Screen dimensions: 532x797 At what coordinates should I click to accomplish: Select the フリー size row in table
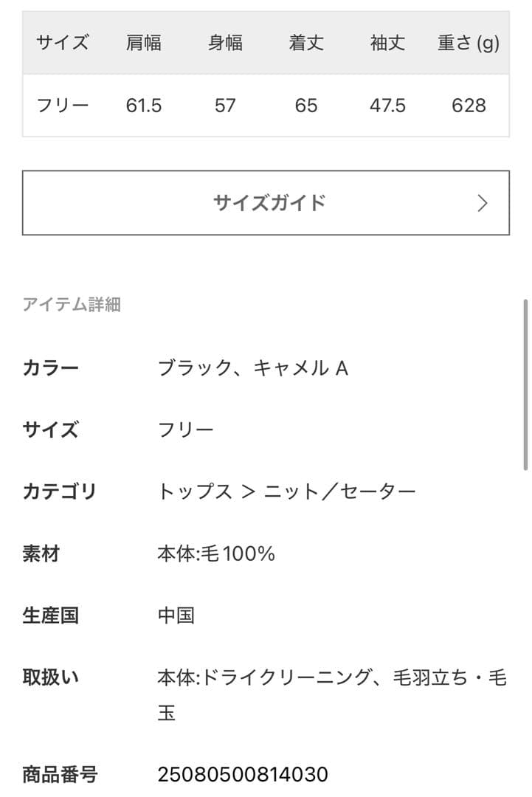tap(63, 105)
